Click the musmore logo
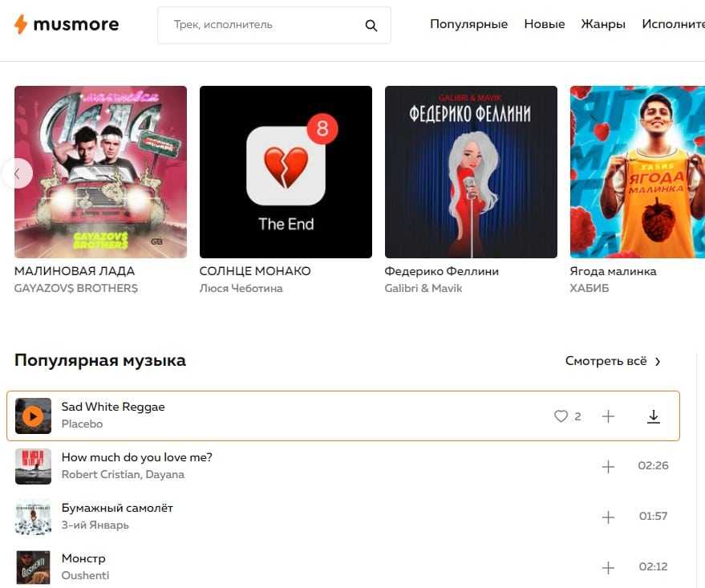 pos(67,24)
